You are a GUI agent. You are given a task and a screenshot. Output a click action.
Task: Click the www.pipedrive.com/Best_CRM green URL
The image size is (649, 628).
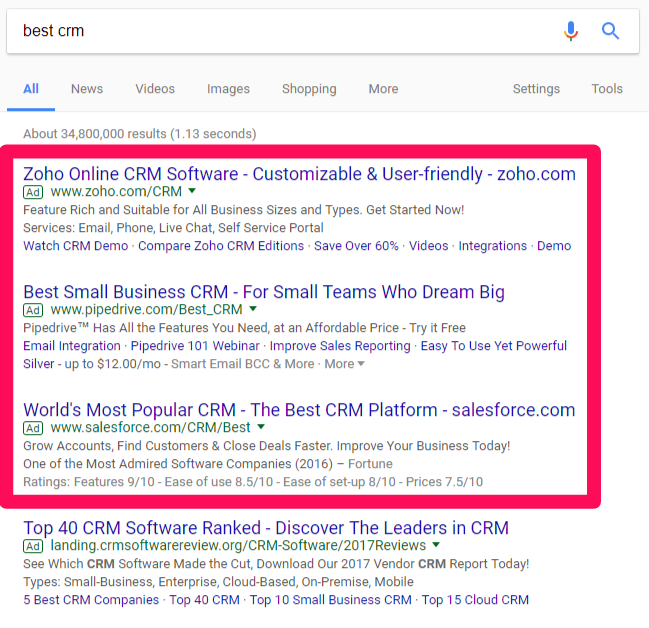(147, 310)
